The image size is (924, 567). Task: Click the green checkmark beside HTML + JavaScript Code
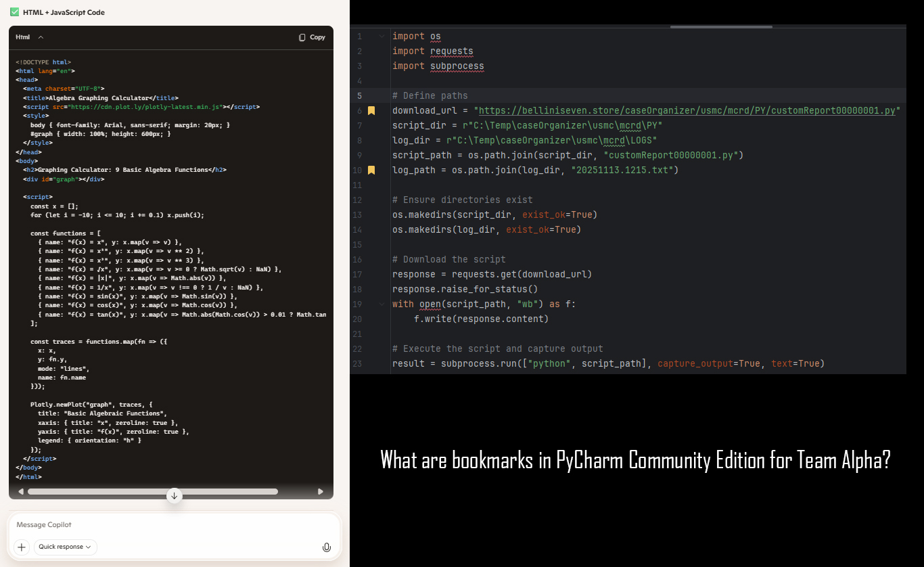14,12
